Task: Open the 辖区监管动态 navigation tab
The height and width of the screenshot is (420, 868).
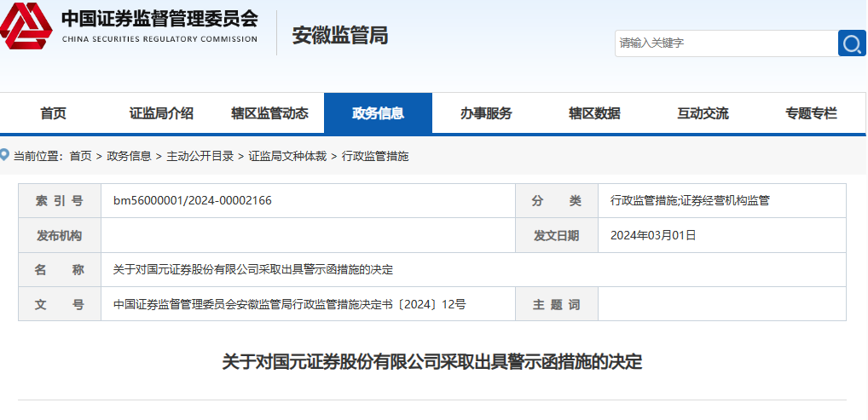Action: tap(269, 113)
